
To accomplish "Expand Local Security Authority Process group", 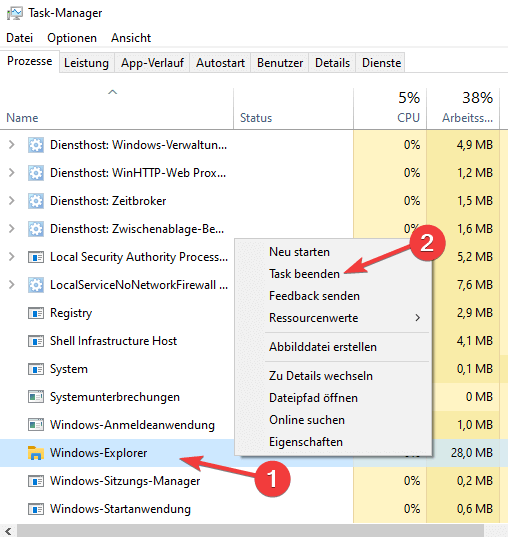I will [12, 257].
